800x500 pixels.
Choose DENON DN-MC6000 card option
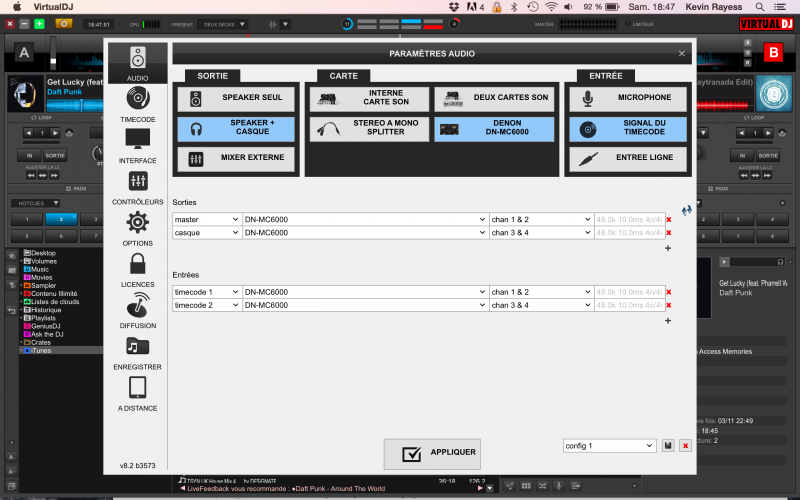click(494, 128)
